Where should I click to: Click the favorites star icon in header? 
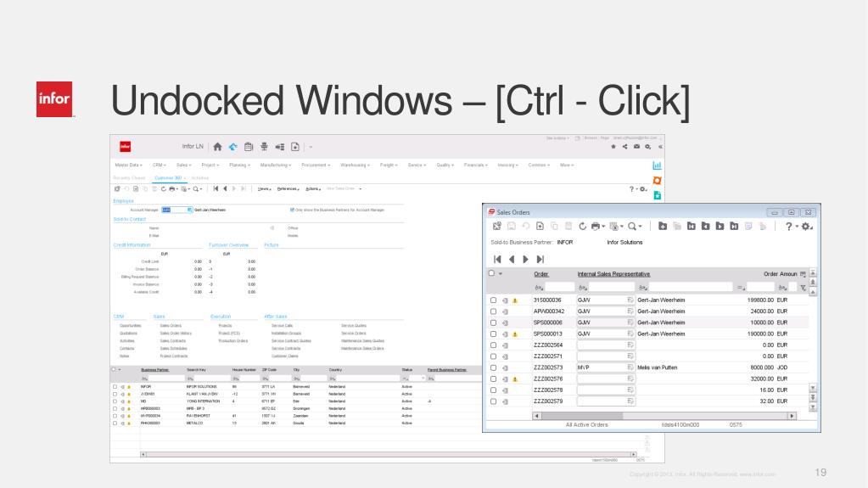point(613,147)
